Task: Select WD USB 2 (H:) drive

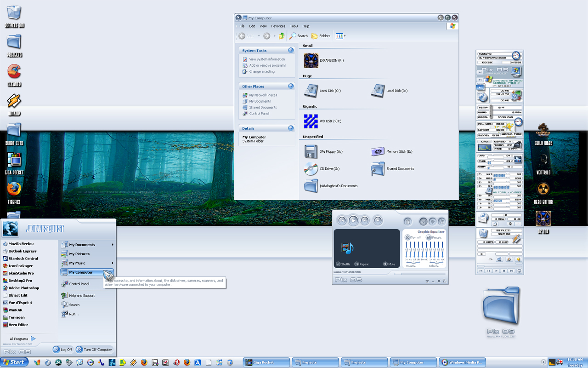Action: click(322, 121)
